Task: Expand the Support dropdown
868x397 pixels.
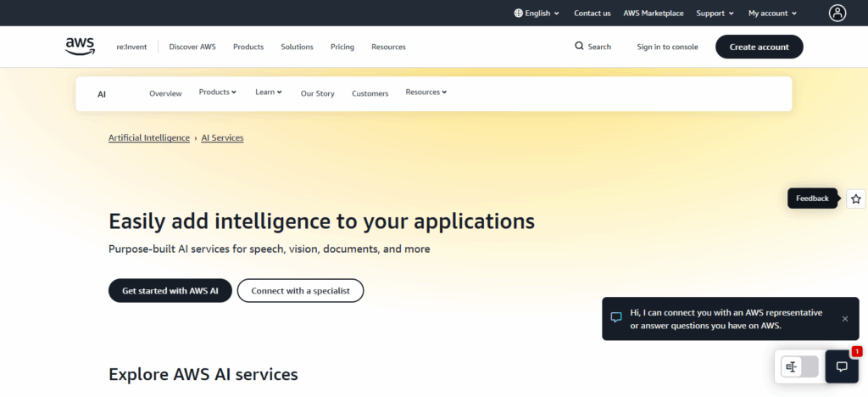Action: click(715, 13)
